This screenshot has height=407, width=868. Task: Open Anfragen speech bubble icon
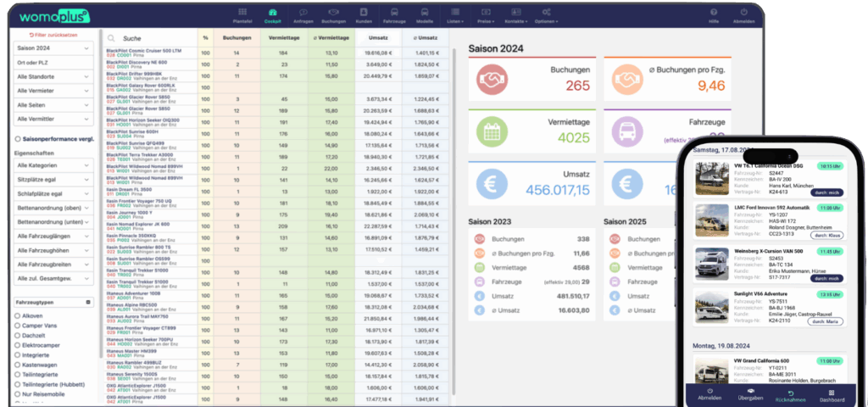(x=303, y=12)
